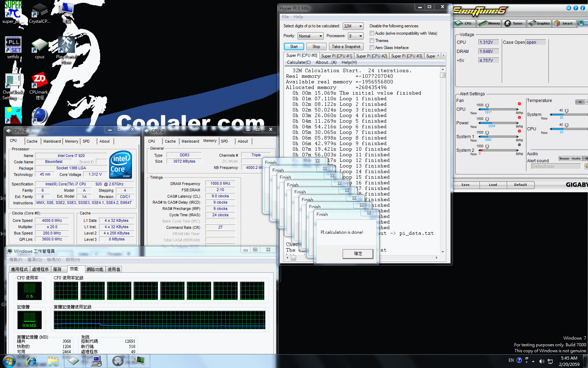Adjust the System temperature alert slider
The image size is (588, 368).
567,111
